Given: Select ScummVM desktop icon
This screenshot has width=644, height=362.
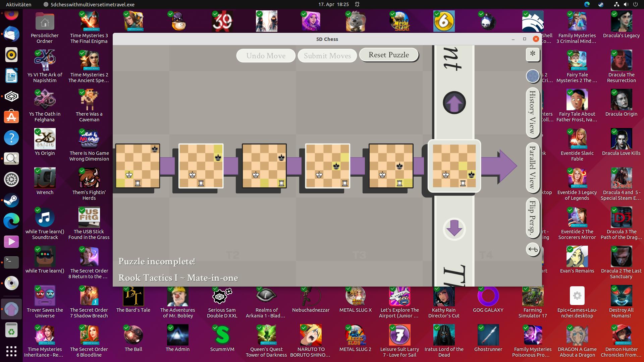Looking at the screenshot, I should [222, 338].
